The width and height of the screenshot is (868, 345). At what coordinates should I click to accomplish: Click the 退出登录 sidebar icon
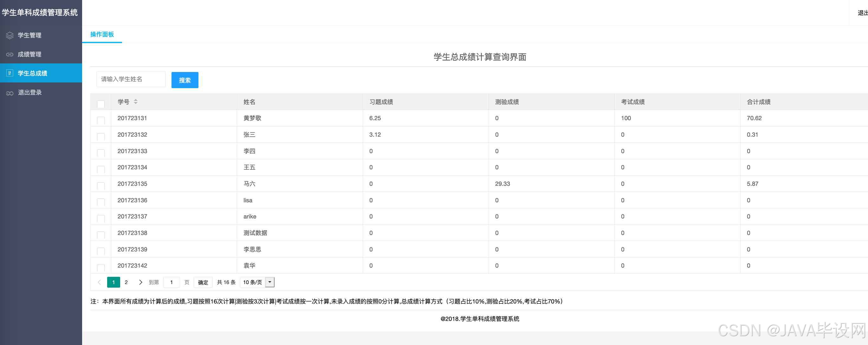[x=10, y=93]
